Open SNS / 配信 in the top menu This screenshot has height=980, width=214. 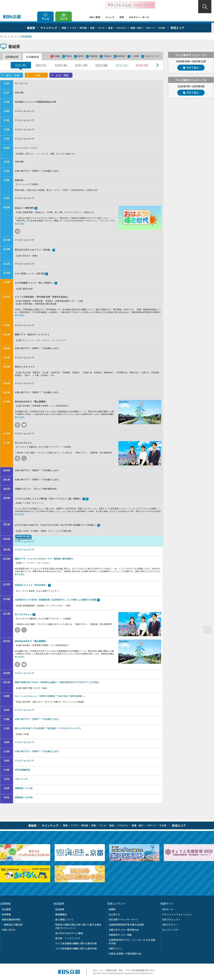pyautogui.click(x=95, y=17)
